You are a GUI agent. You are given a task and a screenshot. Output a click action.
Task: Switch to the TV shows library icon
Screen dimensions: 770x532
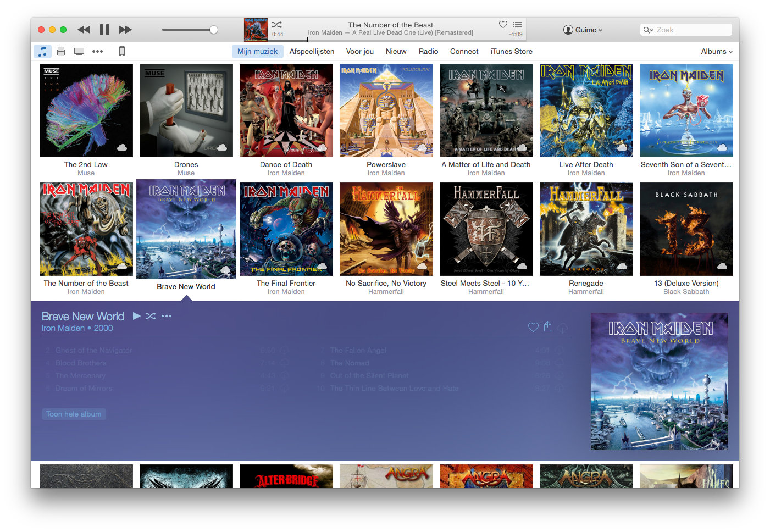(79, 51)
